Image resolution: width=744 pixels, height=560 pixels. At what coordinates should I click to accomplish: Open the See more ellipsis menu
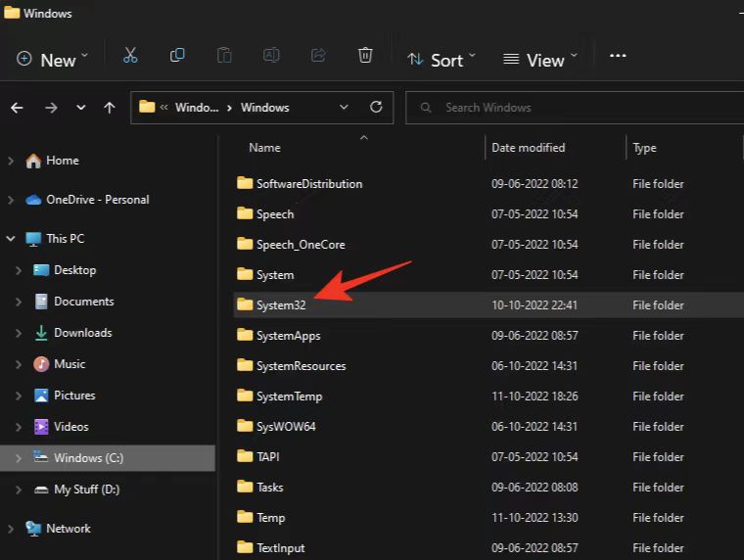coord(618,56)
